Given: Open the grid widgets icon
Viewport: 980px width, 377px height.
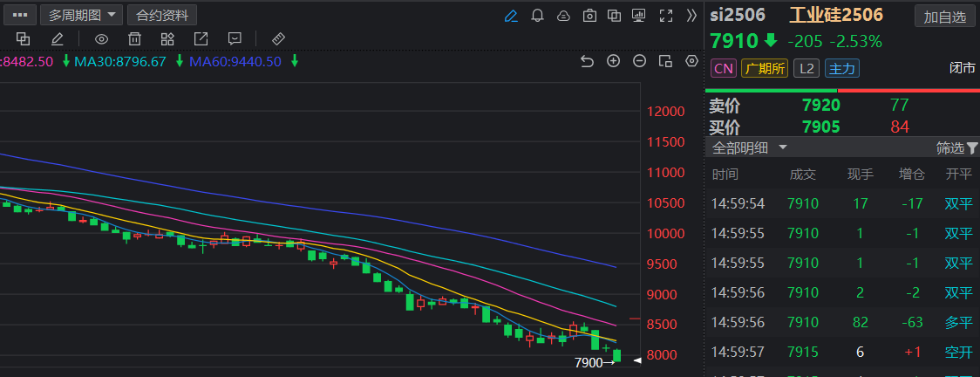Looking at the screenshot, I should pos(167,38).
